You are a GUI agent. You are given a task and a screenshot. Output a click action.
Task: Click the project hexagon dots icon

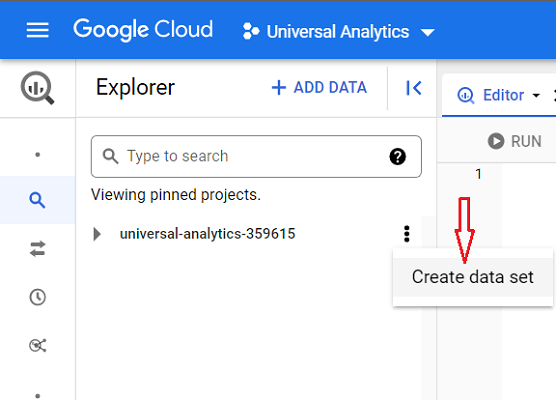click(x=251, y=31)
